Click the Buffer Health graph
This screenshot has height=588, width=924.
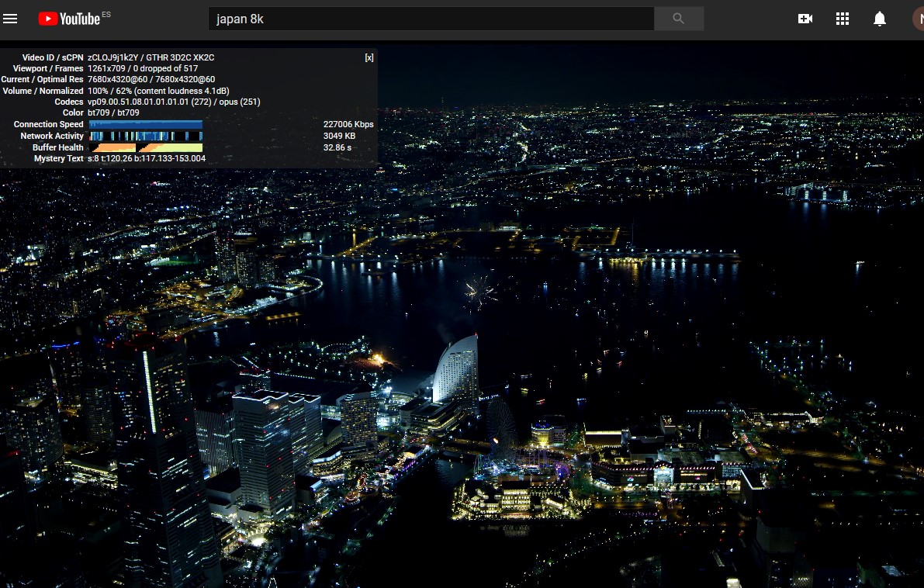[146, 147]
